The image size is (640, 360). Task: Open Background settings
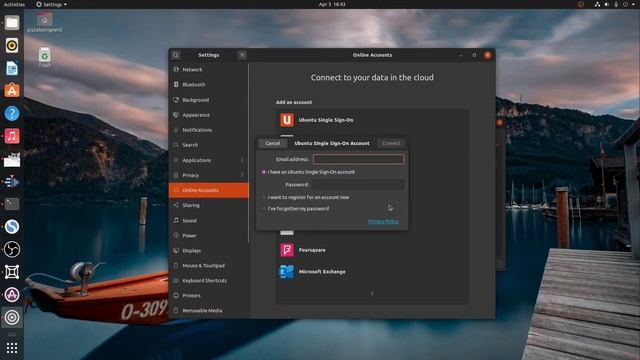[x=209, y=100]
